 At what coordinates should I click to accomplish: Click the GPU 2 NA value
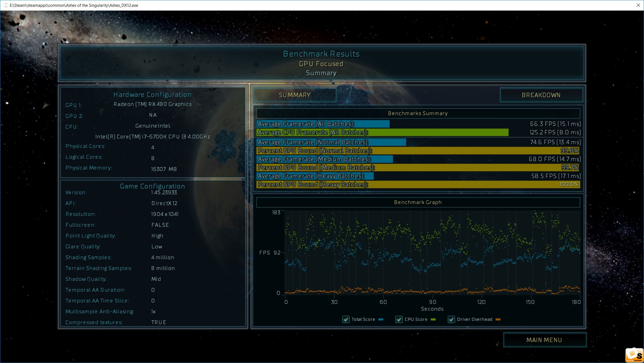pyautogui.click(x=153, y=115)
